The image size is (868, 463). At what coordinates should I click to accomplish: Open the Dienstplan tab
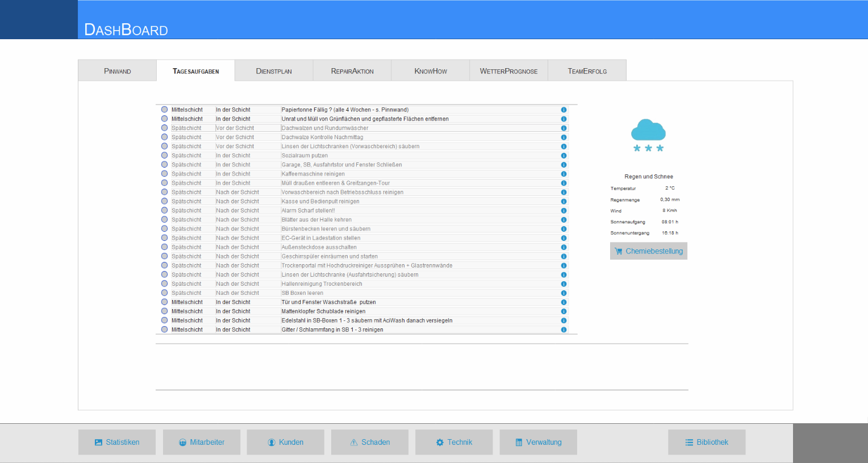pos(274,71)
